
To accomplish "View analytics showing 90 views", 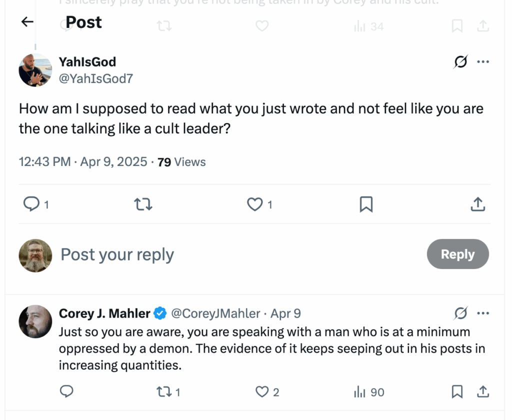I will 369,391.
